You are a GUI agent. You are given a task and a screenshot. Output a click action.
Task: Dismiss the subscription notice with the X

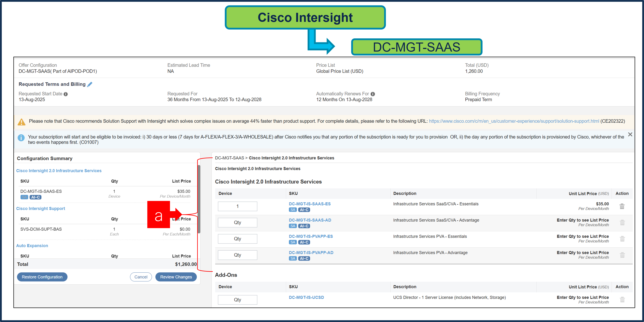coord(630,134)
